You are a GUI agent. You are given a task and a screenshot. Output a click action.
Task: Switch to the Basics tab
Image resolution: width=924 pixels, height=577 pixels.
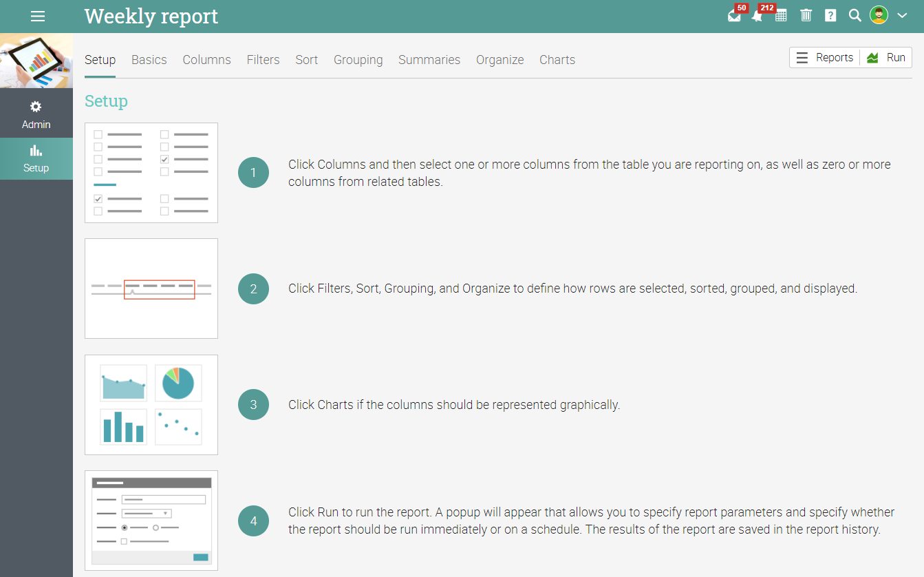(x=149, y=60)
